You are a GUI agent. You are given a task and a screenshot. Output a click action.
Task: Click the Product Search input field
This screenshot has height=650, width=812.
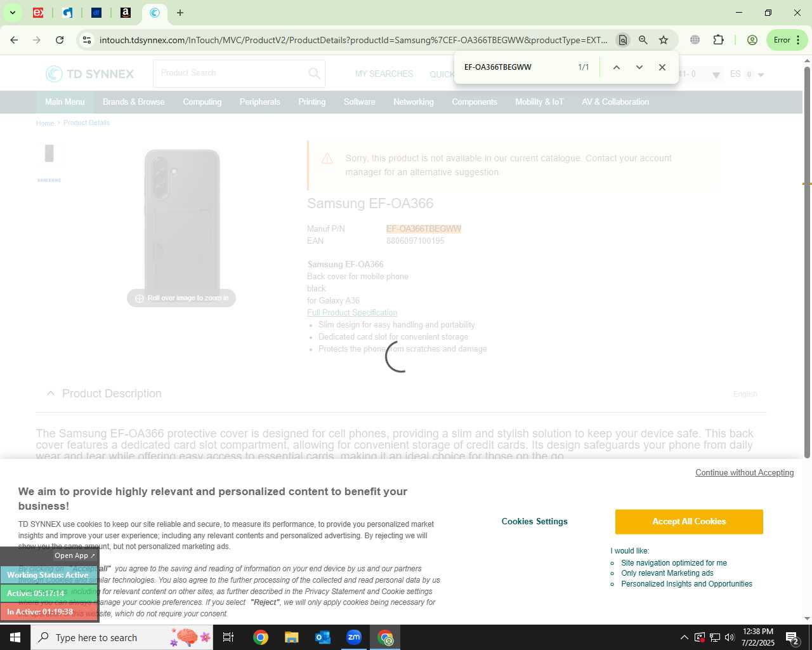point(230,74)
